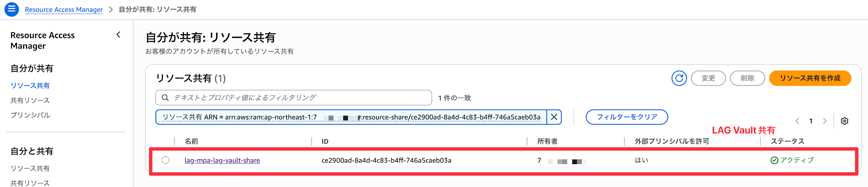Click the refresh resource shares icon
The image size is (868, 187).
pyautogui.click(x=679, y=78)
